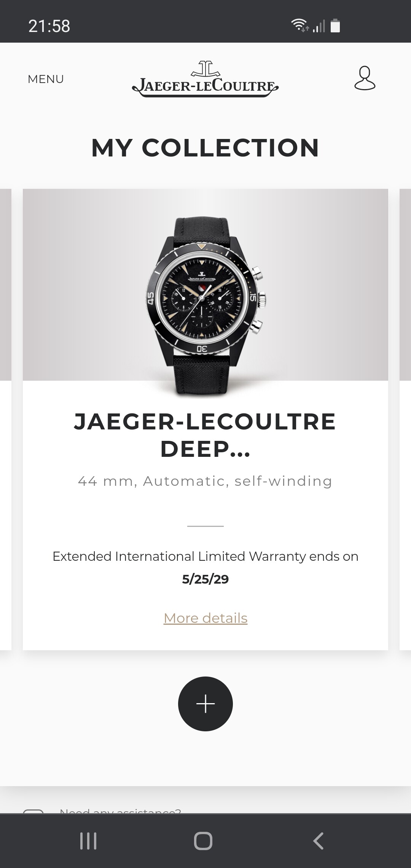Show the next collection card on right edge
The height and width of the screenshot is (868, 411).
405,419
